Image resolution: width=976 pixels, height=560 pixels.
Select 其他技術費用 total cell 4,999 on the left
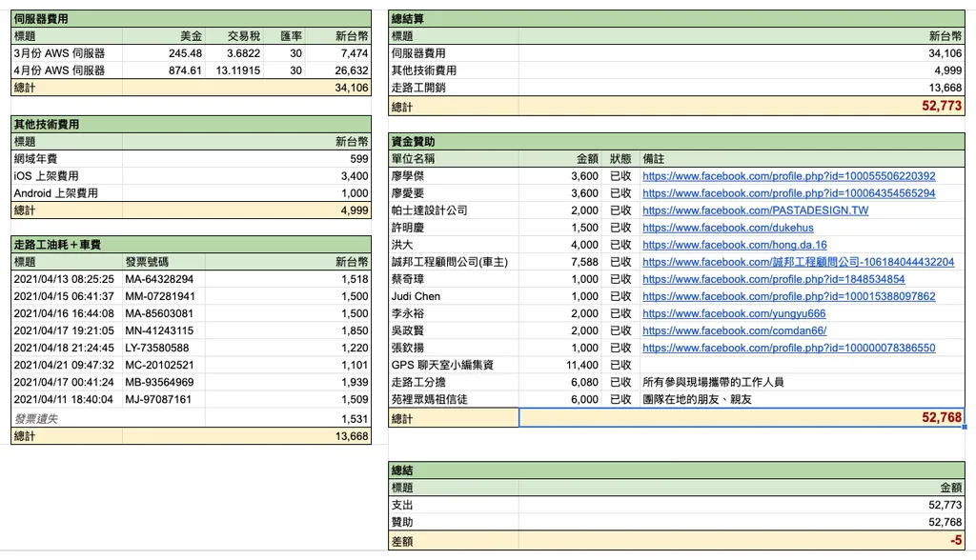(x=247, y=210)
